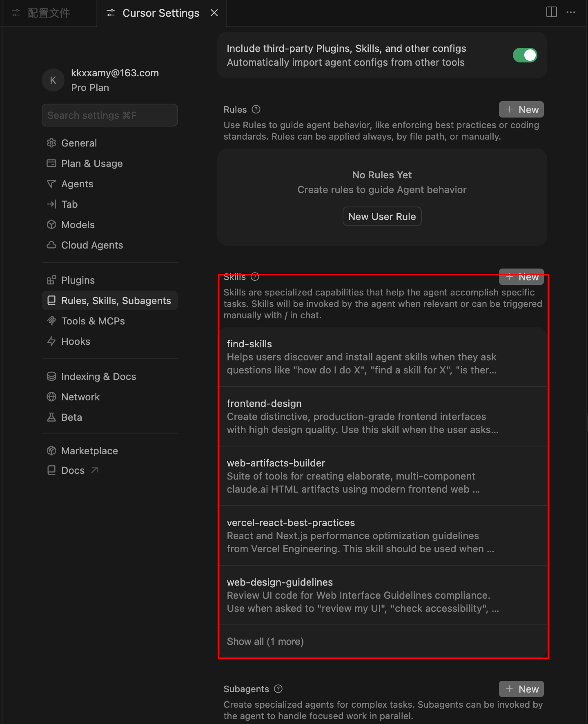Open Indexing & Docs settings section
The height and width of the screenshot is (724, 588).
(110, 377)
